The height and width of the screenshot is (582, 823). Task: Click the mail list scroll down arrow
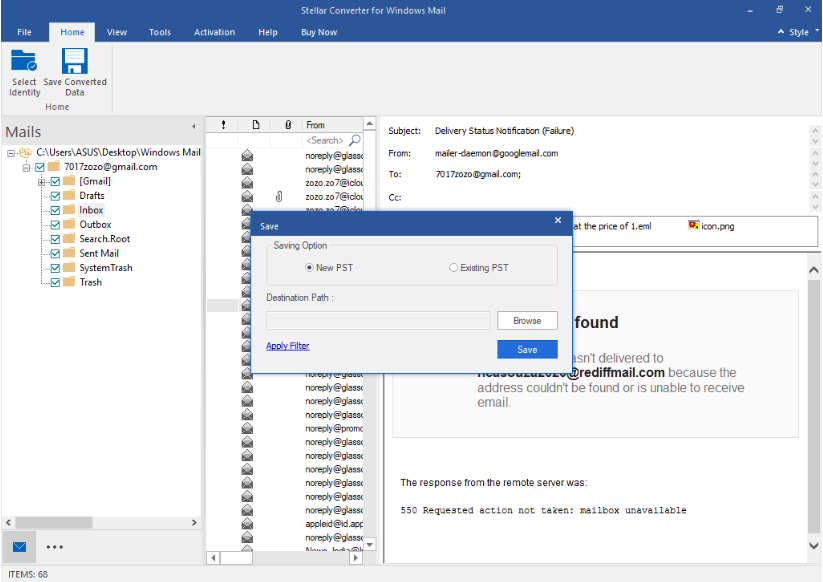[370, 544]
